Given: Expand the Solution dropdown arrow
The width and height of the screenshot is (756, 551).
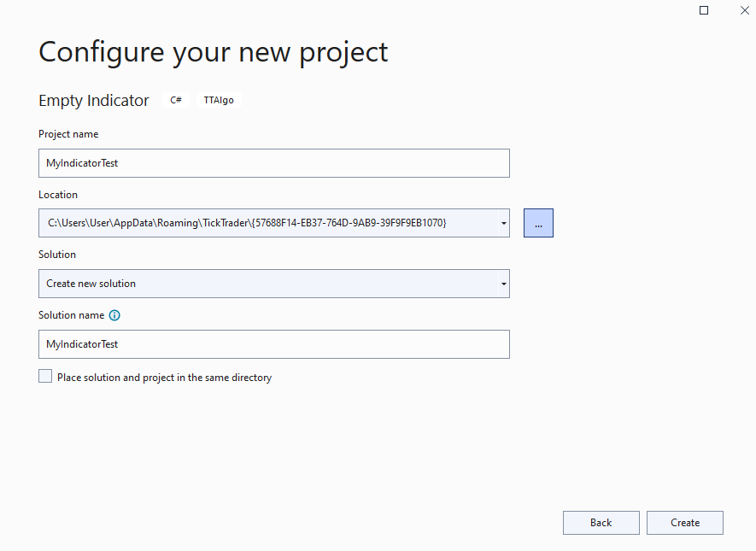Looking at the screenshot, I should click(x=503, y=284).
